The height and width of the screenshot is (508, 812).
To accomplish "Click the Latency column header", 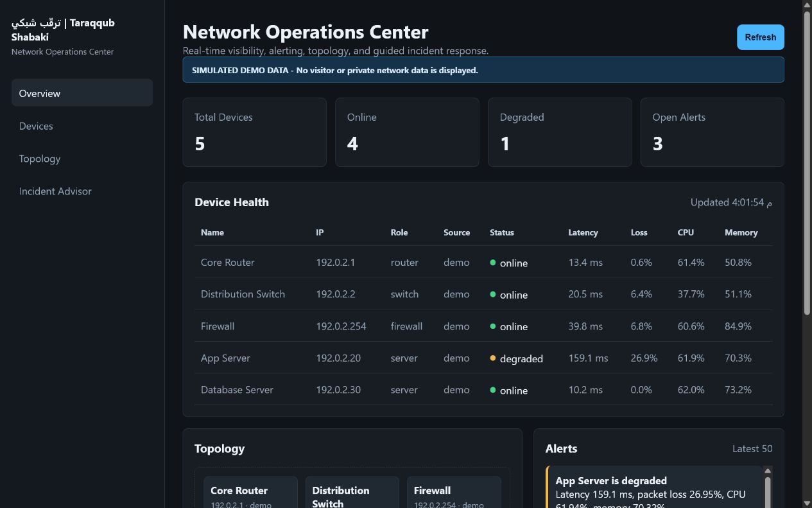I will click(583, 232).
